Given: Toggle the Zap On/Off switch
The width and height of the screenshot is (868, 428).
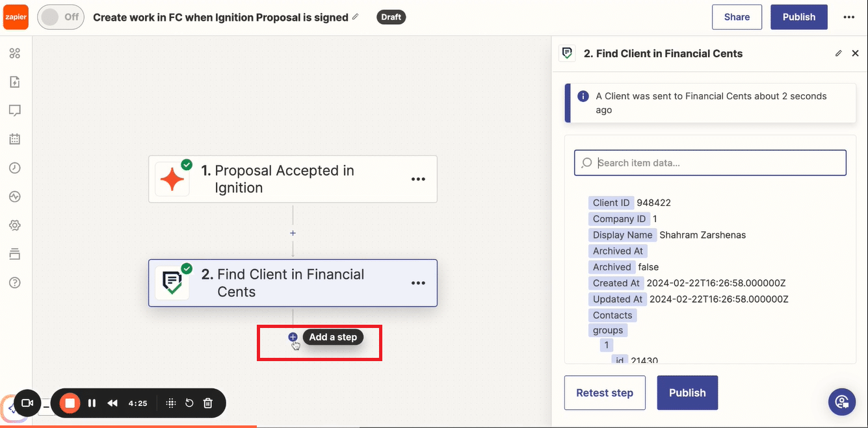Looking at the screenshot, I should pyautogui.click(x=61, y=18).
